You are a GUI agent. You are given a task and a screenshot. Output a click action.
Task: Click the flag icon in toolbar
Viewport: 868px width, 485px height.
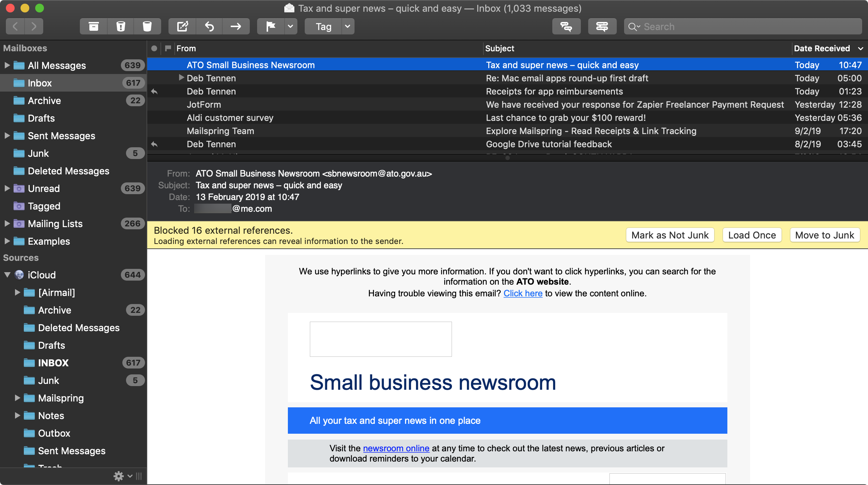tap(271, 26)
